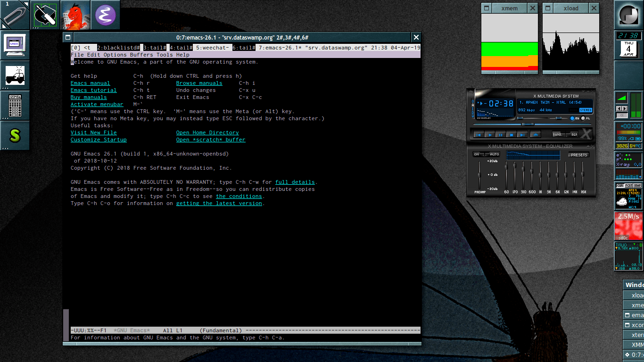Open the Emacs Edit menu

94,55
